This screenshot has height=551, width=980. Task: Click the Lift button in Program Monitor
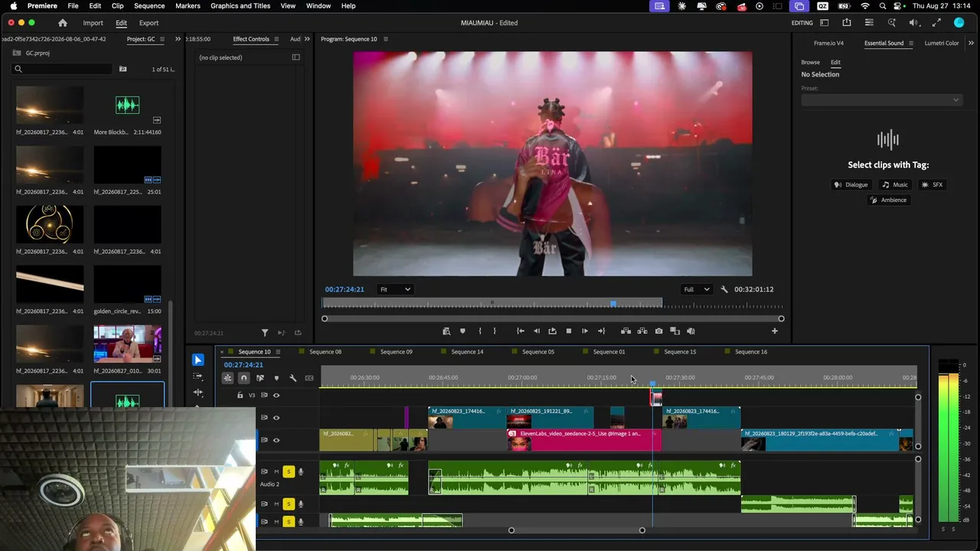point(626,331)
